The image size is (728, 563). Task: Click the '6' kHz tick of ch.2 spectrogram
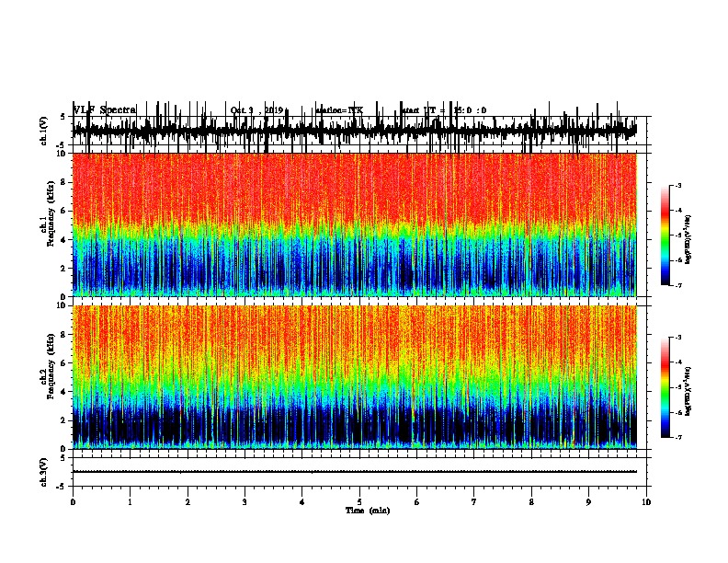64,363
